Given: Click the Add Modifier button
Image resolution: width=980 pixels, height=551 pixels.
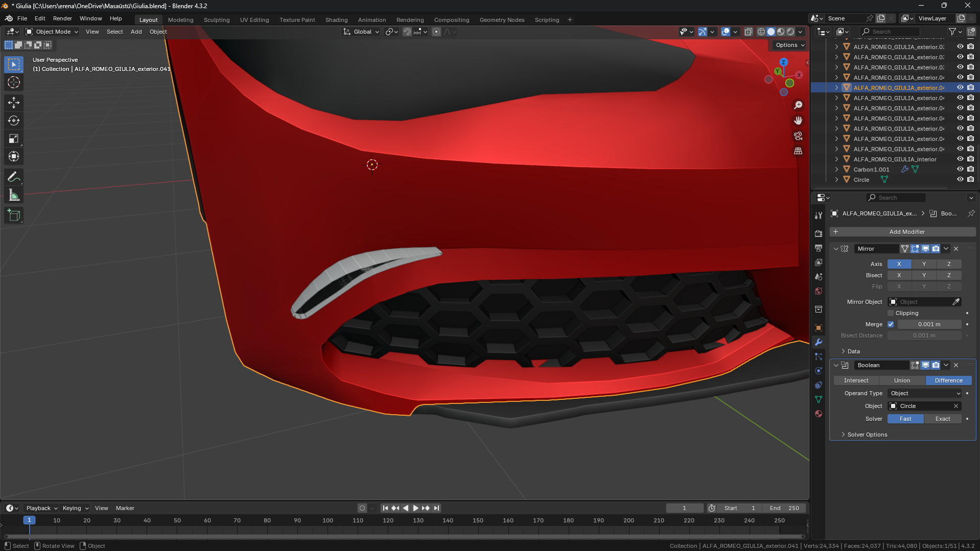Looking at the screenshot, I should tap(902, 232).
